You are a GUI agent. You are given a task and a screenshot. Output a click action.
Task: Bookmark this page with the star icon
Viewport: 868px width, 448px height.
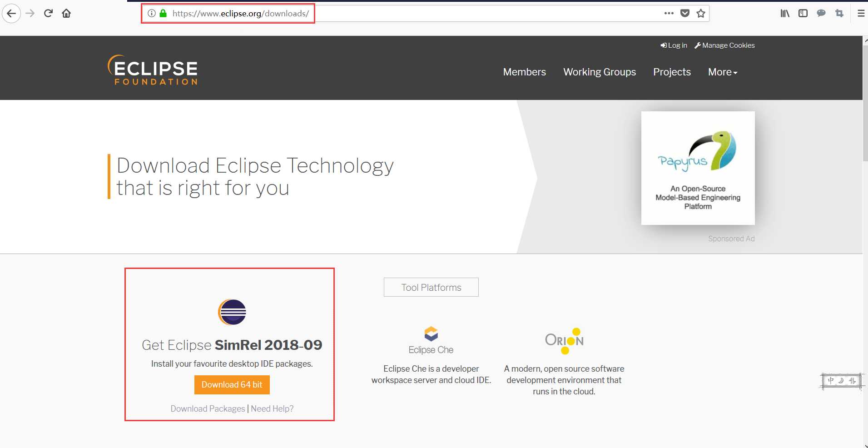coord(701,13)
